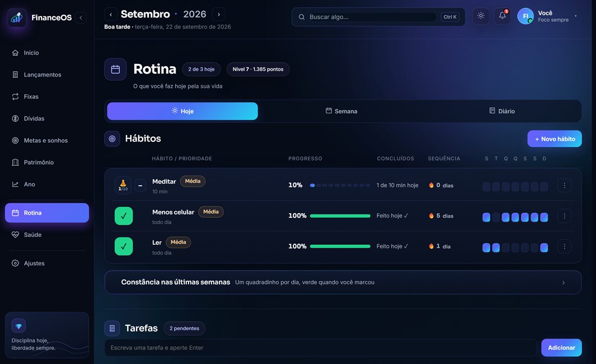Viewport: 596px width, 364px height.
Task: Go to previous month arrow
Action: tap(111, 15)
